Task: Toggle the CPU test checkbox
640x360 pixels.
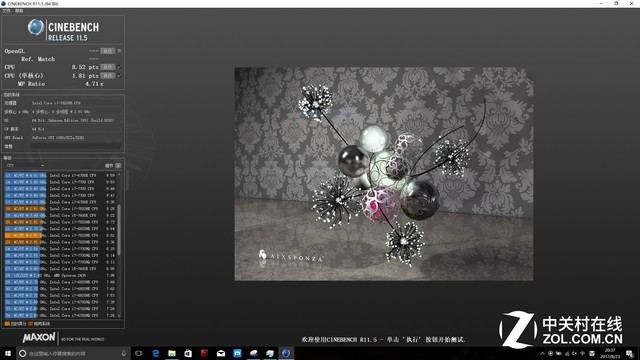Action: 119,67
